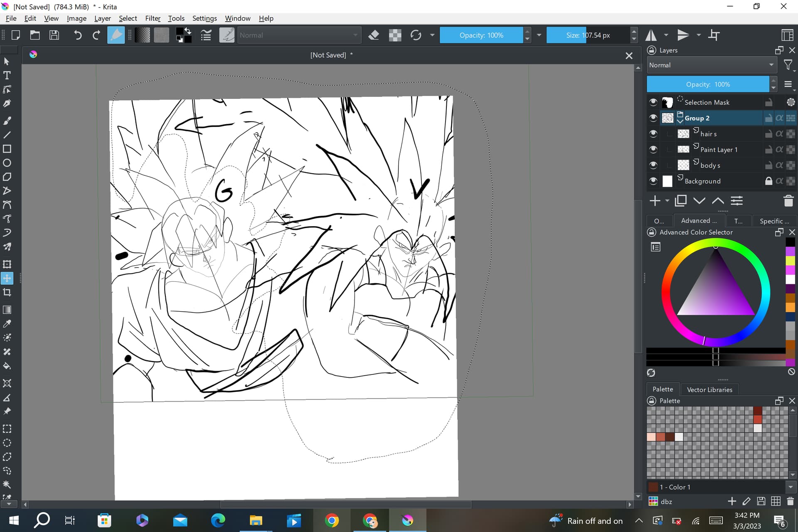
Task: Adjust the layer Opacity slider
Action: point(707,84)
